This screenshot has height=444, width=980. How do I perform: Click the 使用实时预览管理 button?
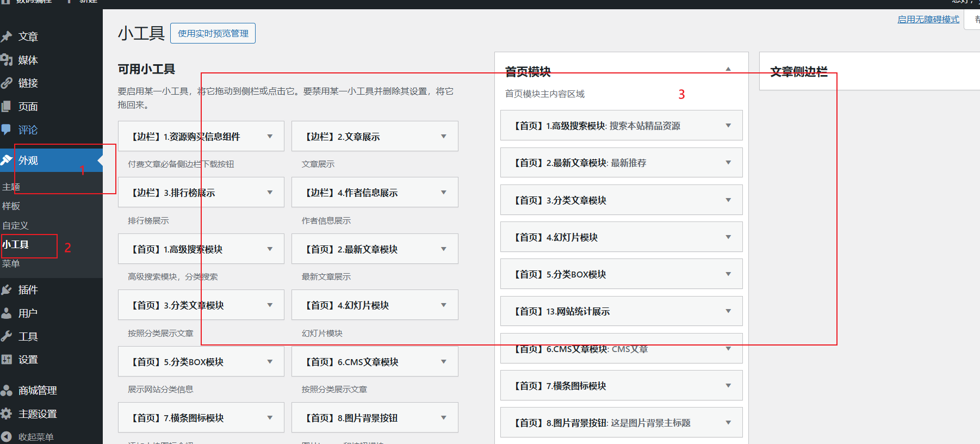213,33
